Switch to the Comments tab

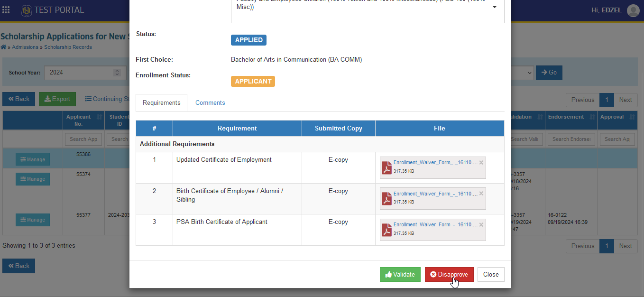point(210,102)
